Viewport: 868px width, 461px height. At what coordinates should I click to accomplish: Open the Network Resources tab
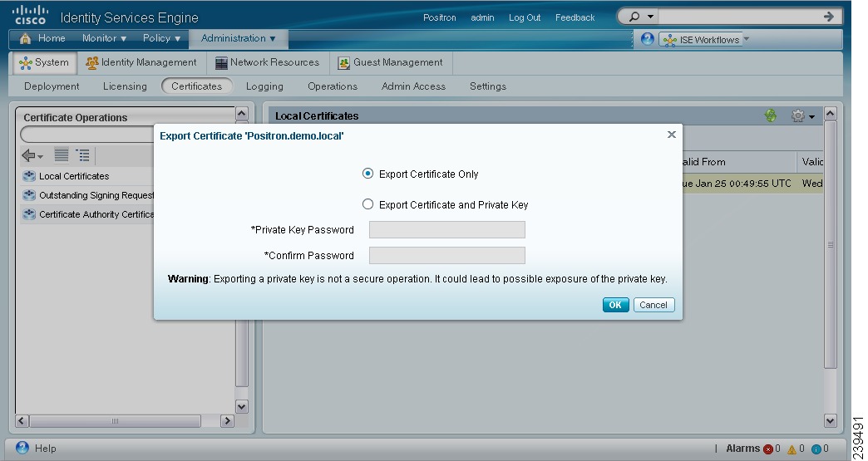(268, 62)
